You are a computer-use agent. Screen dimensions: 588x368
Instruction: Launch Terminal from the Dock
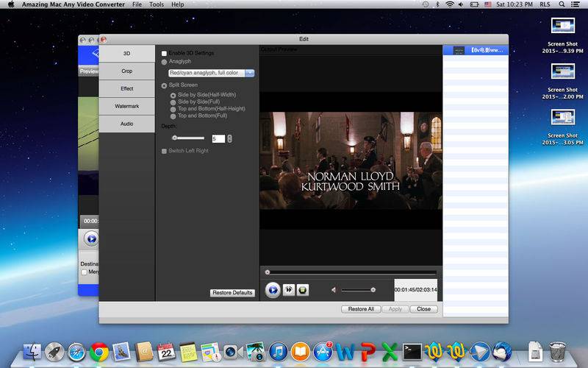[412, 352]
